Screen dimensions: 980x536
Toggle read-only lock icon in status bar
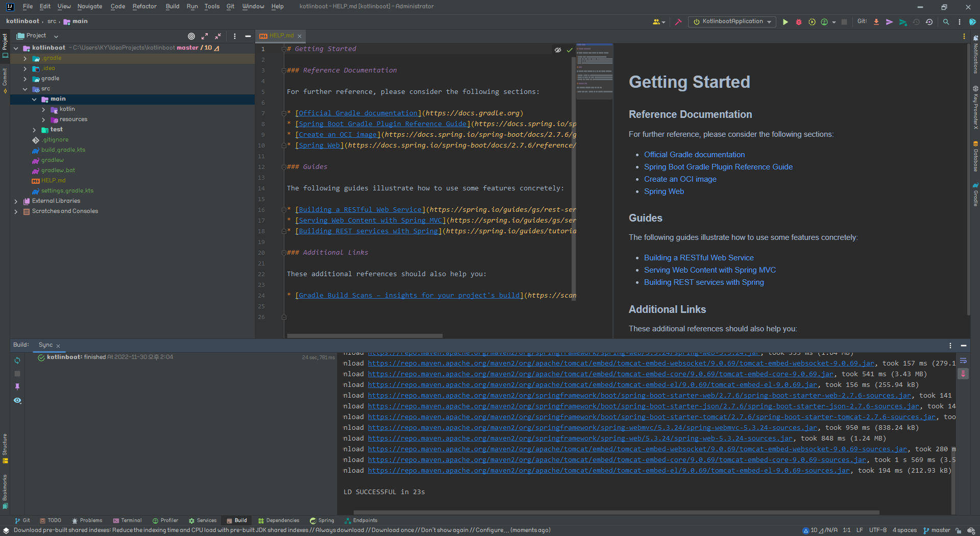coord(959,530)
